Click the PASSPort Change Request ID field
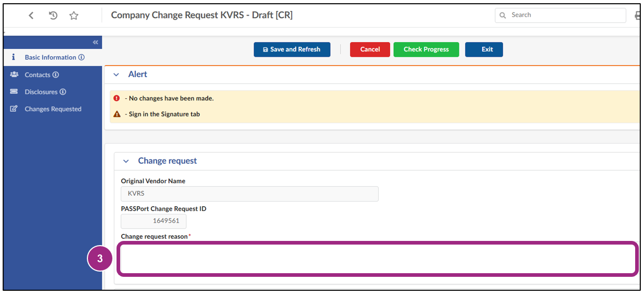Image resolution: width=644 pixels, height=294 pixels. tap(153, 221)
